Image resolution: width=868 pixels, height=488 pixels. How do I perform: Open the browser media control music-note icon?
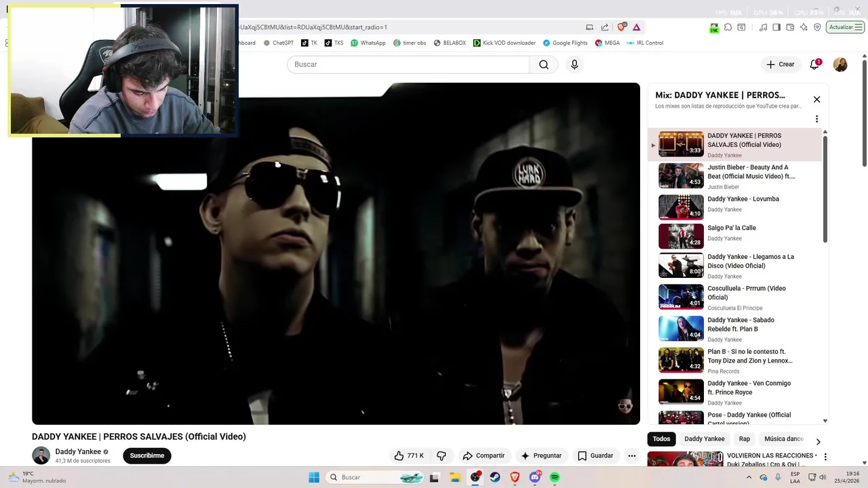[764, 27]
